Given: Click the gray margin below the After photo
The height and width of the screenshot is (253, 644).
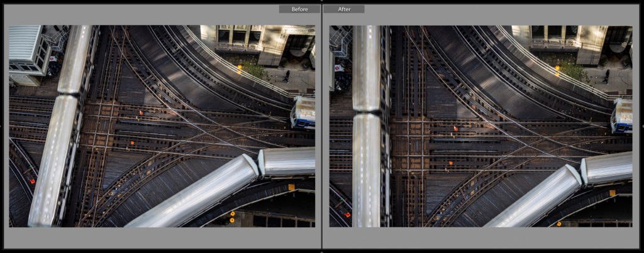Looking at the screenshot, I should click(481, 239).
